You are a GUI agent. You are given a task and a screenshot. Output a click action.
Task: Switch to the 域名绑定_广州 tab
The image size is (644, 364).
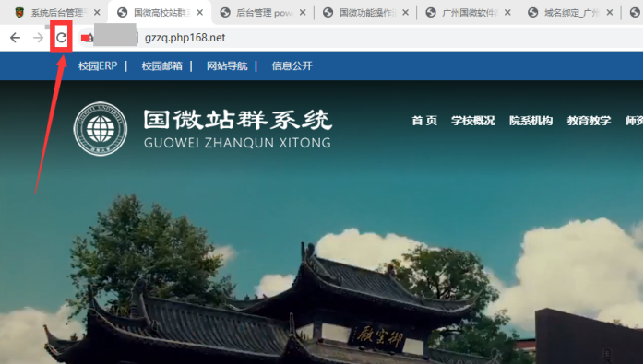pyautogui.click(x=571, y=13)
